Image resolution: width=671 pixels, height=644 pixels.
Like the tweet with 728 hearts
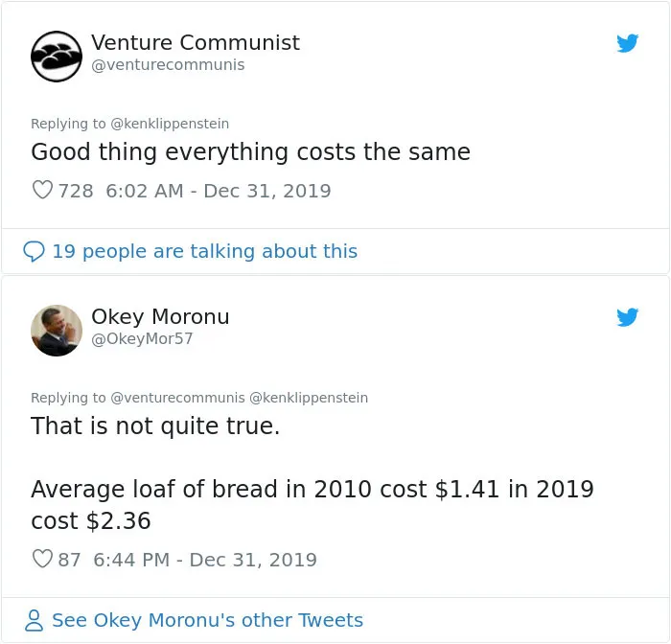pyautogui.click(x=42, y=190)
